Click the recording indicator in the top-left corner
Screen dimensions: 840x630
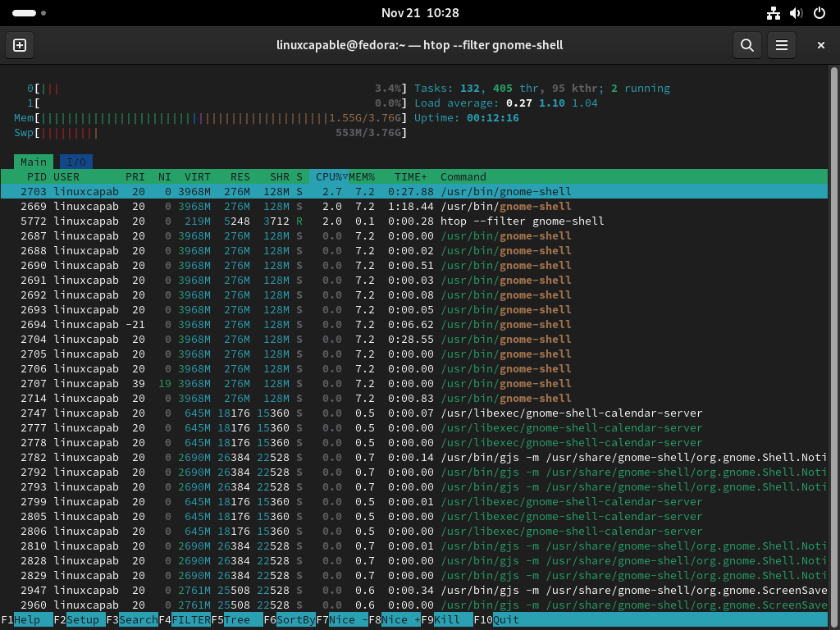tap(25, 13)
